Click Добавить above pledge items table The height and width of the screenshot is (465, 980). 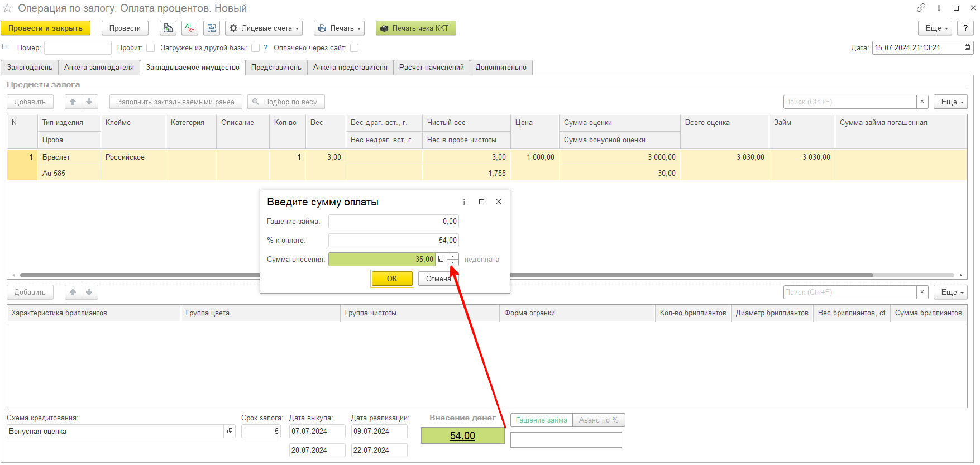(x=30, y=102)
